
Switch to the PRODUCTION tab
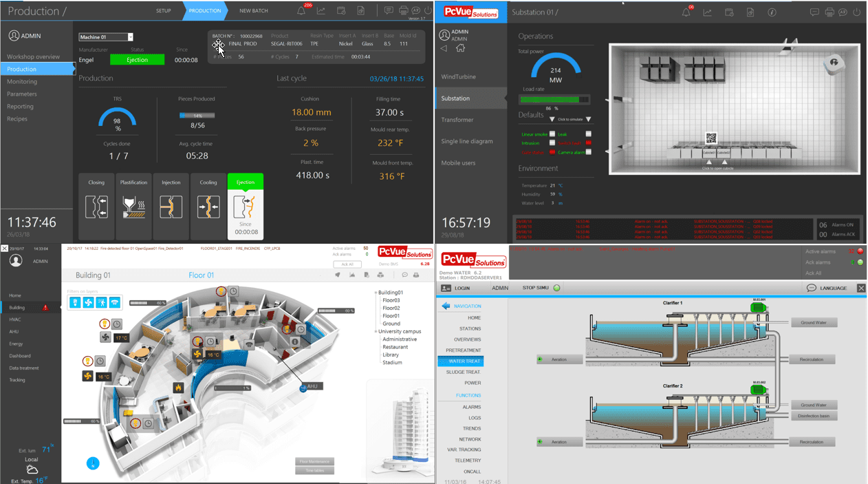click(206, 11)
